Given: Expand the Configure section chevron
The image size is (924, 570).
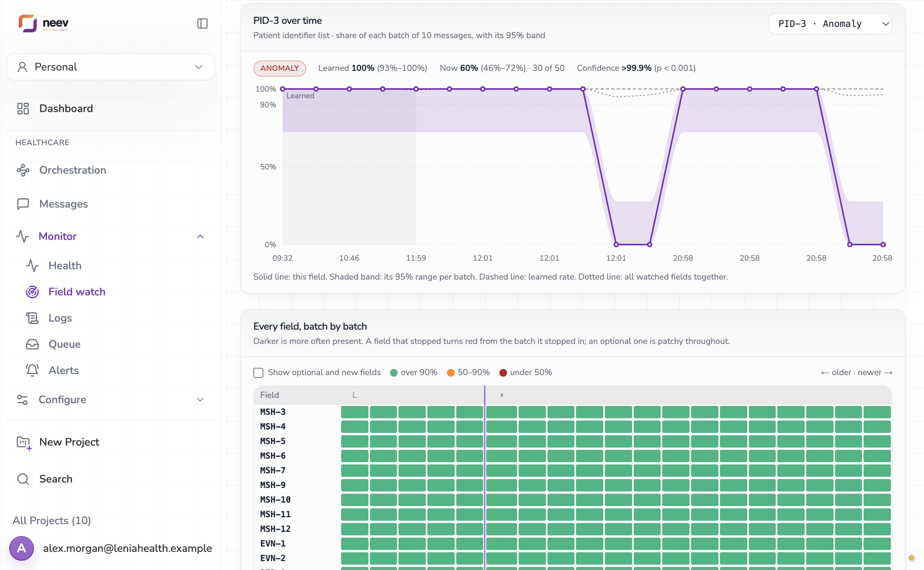Looking at the screenshot, I should click(200, 400).
